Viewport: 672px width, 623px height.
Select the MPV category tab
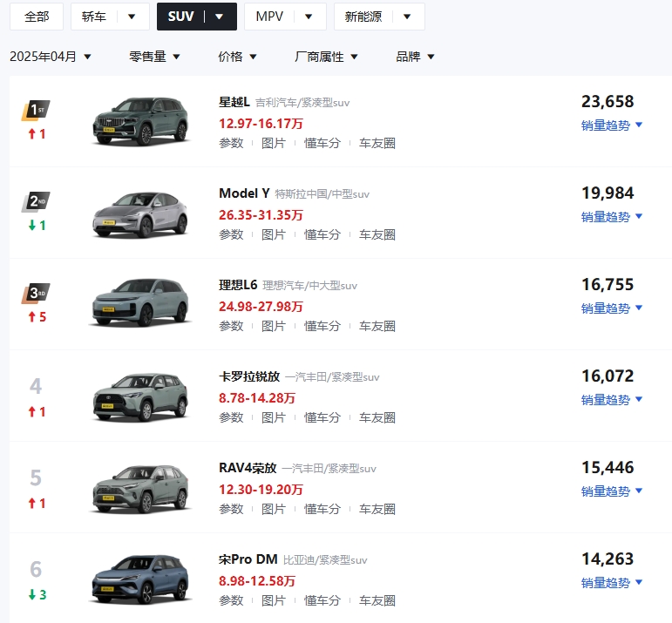[x=269, y=17]
